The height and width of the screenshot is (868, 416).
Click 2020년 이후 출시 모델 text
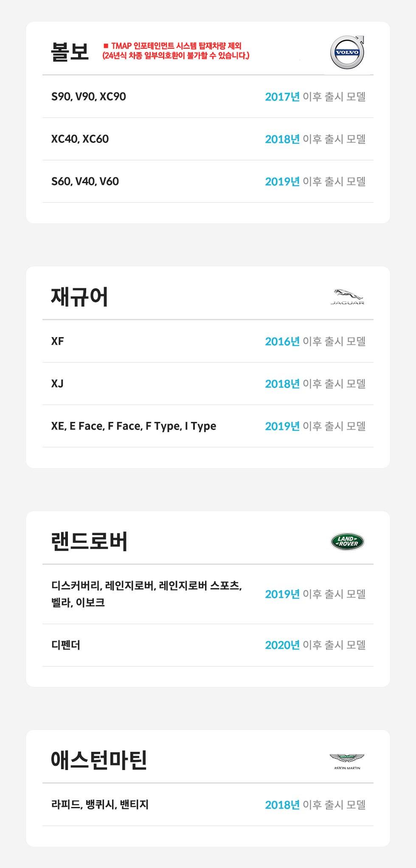click(315, 645)
